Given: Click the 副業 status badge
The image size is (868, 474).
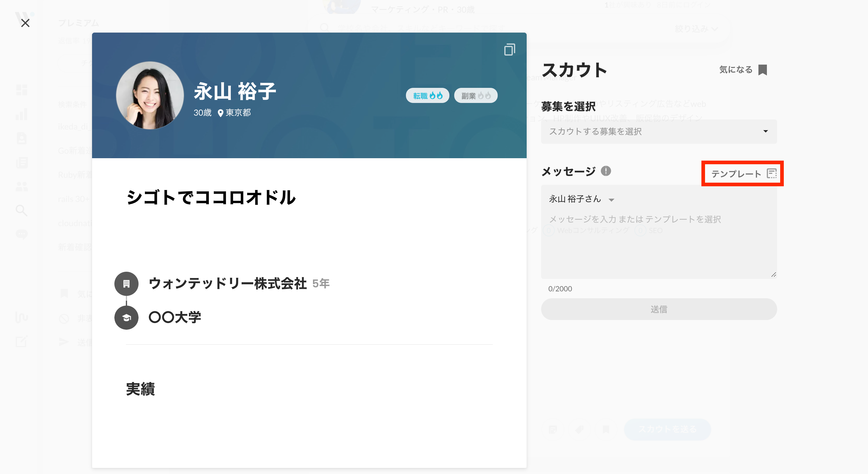Looking at the screenshot, I should click(475, 96).
